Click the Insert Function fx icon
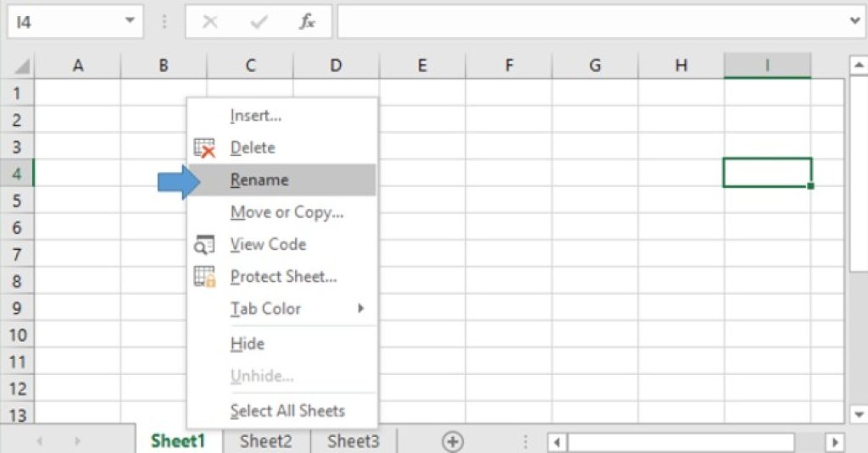 click(307, 22)
